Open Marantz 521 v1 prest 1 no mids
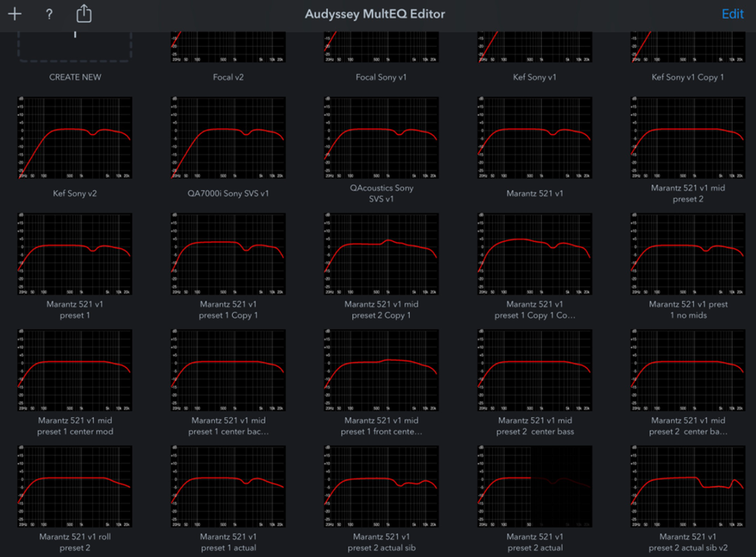Viewport: 756px width, 557px height. coord(689,254)
